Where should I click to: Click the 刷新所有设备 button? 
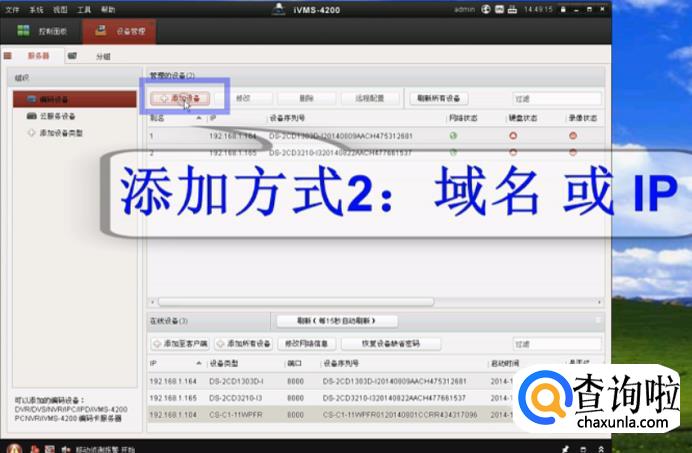click(439, 98)
